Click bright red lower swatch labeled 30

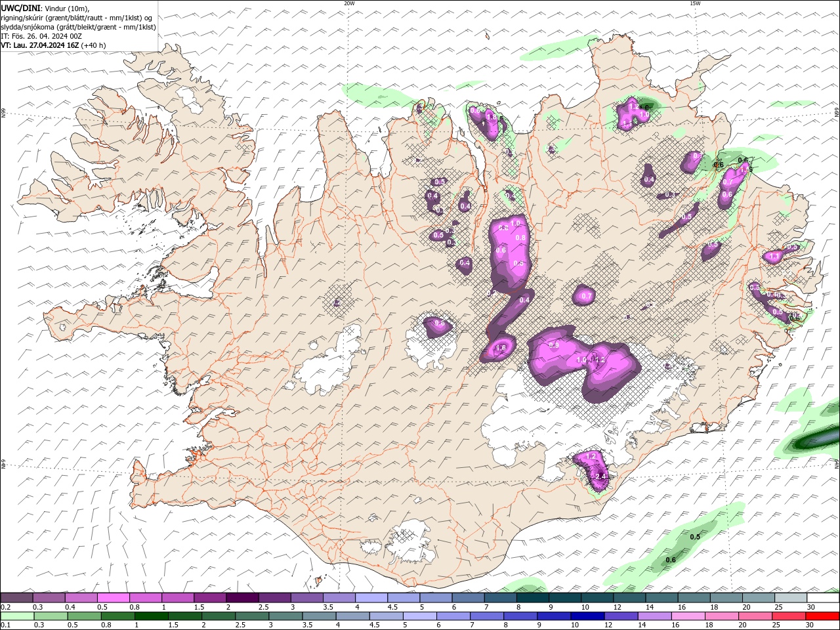coord(823,616)
